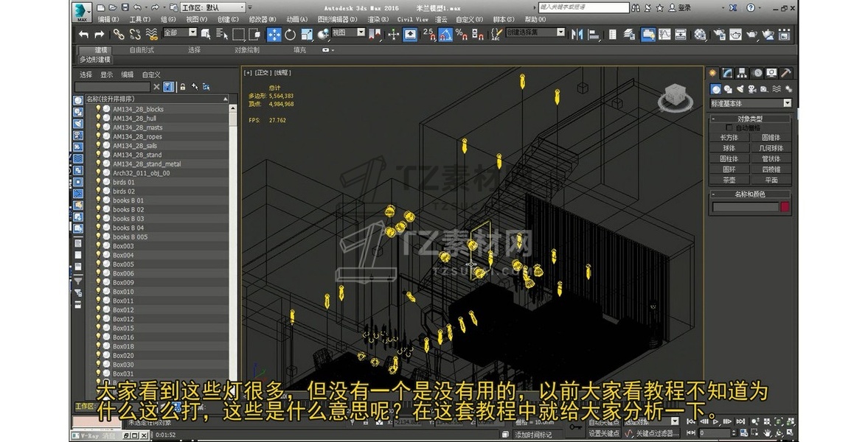The height and width of the screenshot is (442, 868).
Task: Click the Undo arrow in the main toolbar
Action: (x=83, y=34)
